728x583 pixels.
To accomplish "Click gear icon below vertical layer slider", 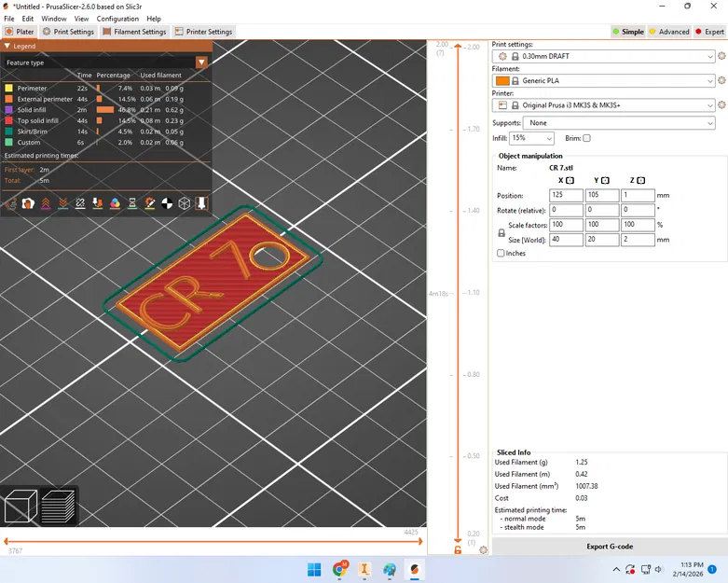I will (484, 550).
